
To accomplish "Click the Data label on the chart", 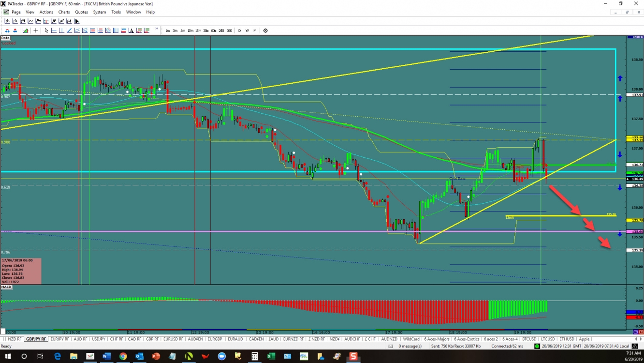I will click(x=5, y=37).
